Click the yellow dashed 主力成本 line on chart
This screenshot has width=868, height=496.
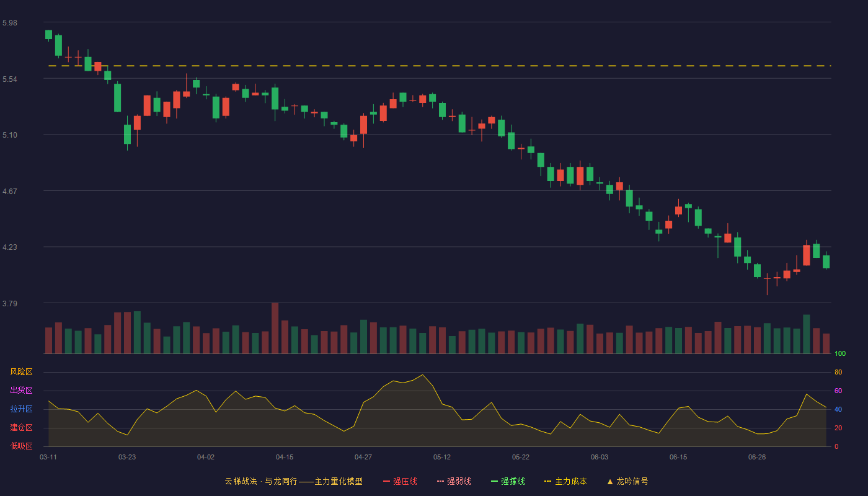click(x=440, y=66)
